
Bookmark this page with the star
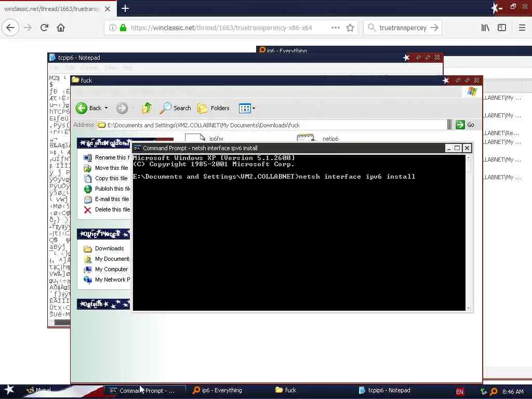(x=350, y=28)
